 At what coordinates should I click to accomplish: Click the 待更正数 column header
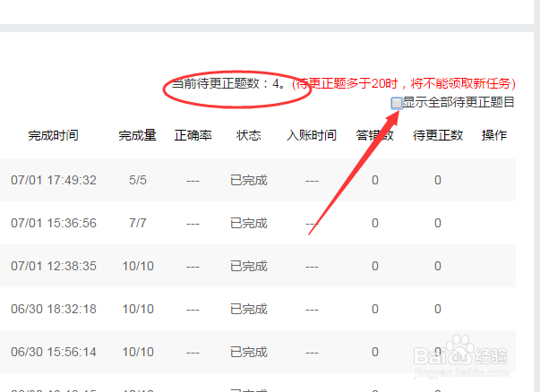pos(438,135)
